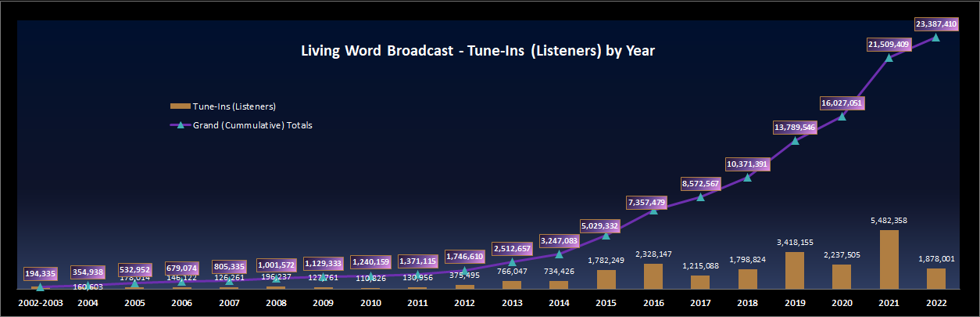Click the bar value label 5,482,358
Image resolution: width=980 pixels, height=317 pixels.
click(x=889, y=221)
